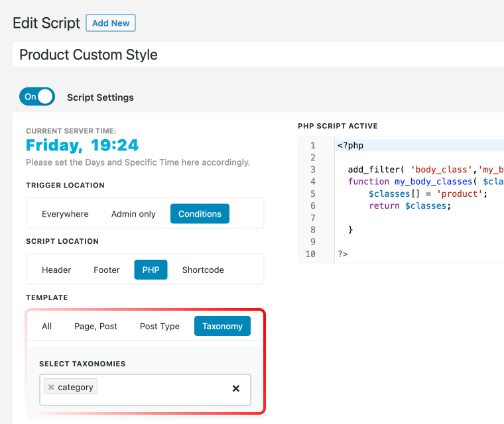Click line number 10 in code gutter
The image size is (504, 424).
[x=310, y=254]
